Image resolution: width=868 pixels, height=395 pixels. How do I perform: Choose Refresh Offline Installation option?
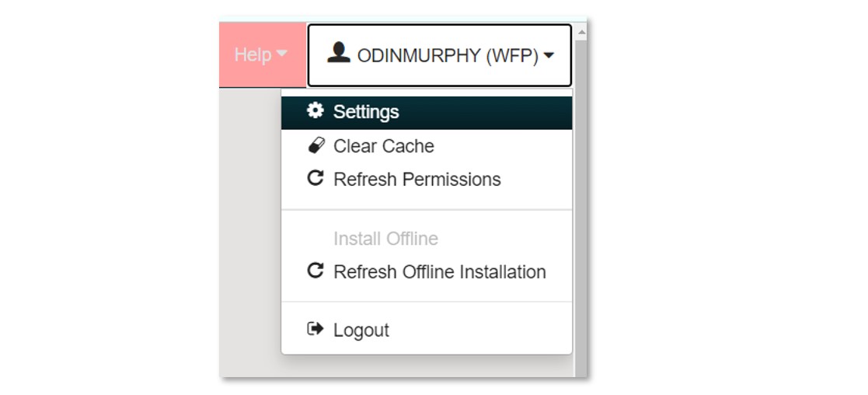click(427, 272)
